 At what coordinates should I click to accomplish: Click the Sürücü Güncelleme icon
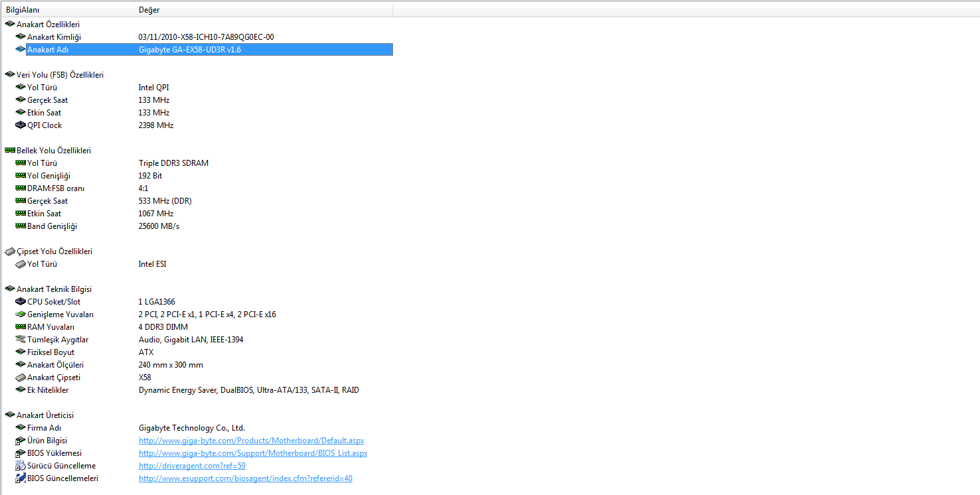click(x=20, y=466)
